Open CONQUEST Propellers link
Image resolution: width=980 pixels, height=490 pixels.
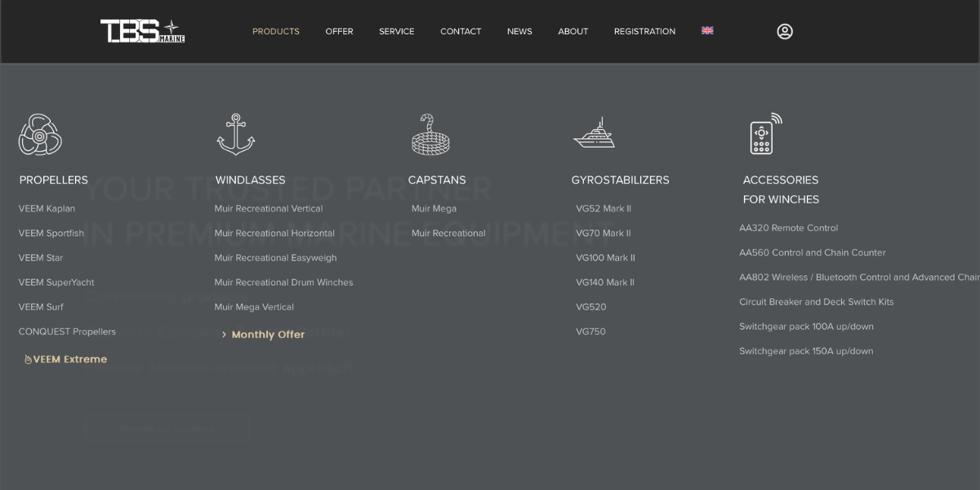pos(67,332)
